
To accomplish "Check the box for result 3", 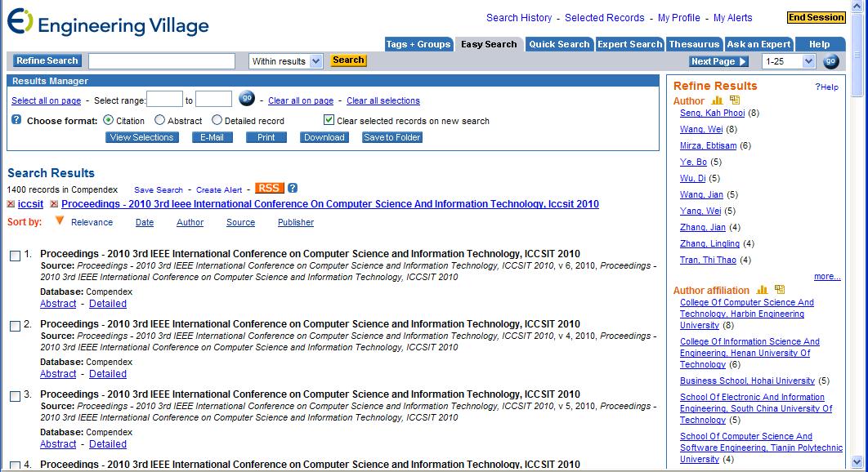I will click(x=15, y=396).
